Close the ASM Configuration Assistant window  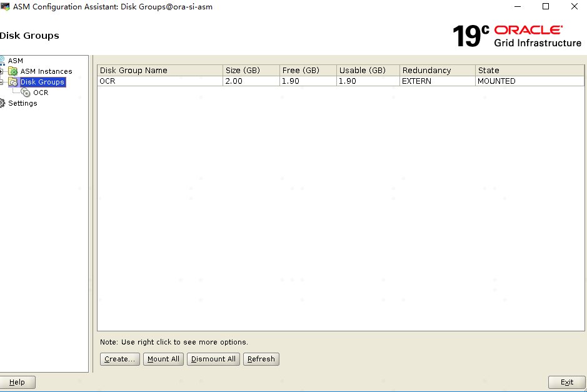pos(574,6)
